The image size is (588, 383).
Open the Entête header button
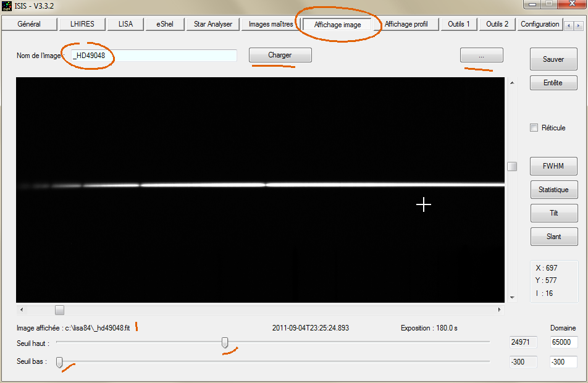pyautogui.click(x=553, y=83)
